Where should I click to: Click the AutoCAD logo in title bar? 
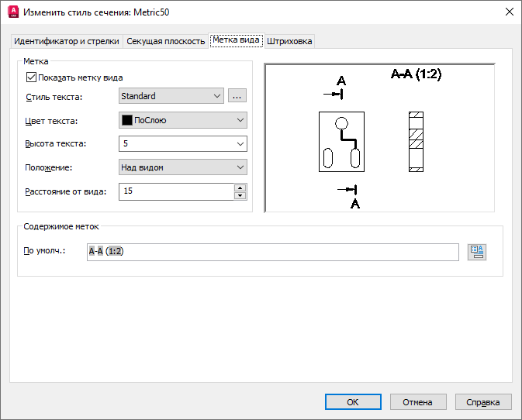(x=12, y=12)
